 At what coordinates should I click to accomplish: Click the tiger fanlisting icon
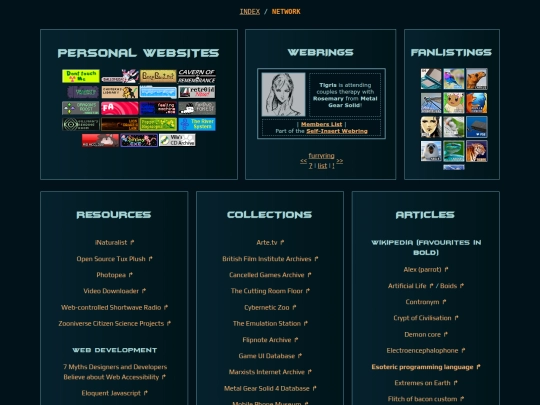(x=477, y=151)
